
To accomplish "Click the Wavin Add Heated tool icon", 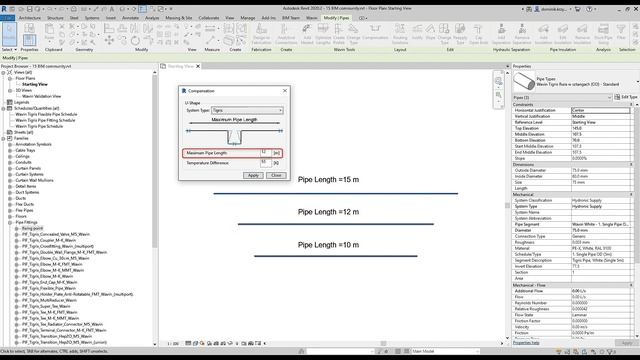I will (307, 34).
